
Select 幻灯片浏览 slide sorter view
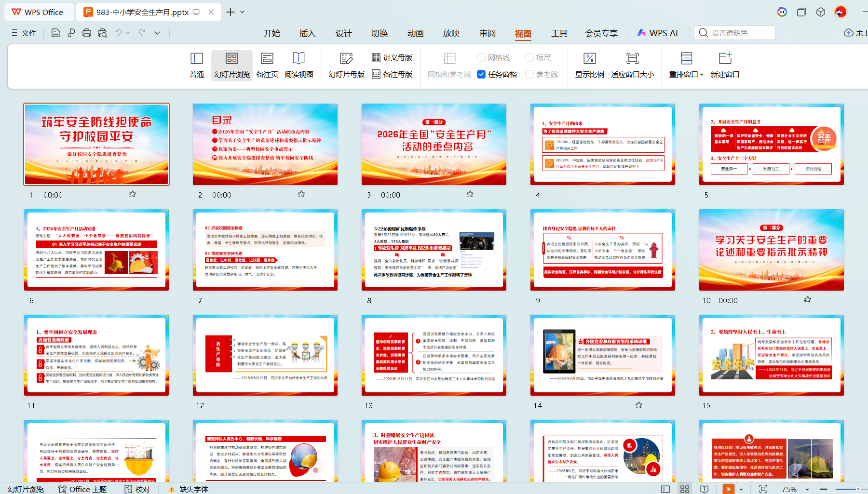point(232,65)
